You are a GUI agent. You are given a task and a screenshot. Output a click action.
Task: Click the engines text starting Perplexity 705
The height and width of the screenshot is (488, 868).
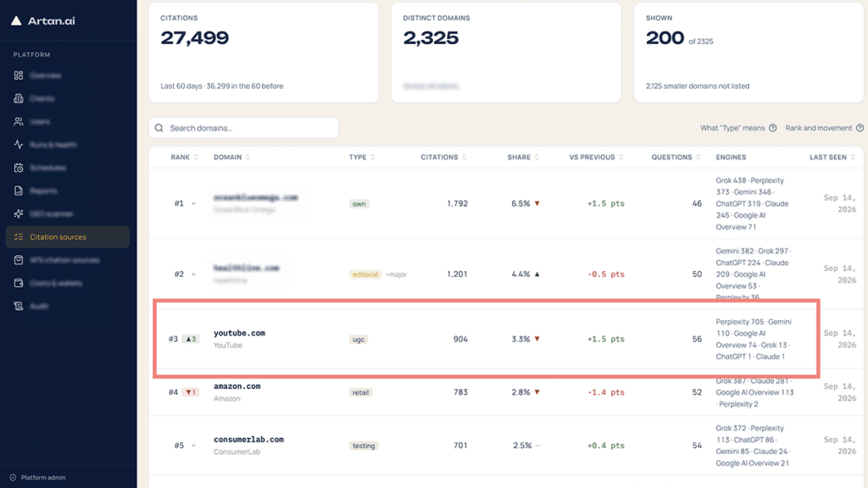point(754,339)
